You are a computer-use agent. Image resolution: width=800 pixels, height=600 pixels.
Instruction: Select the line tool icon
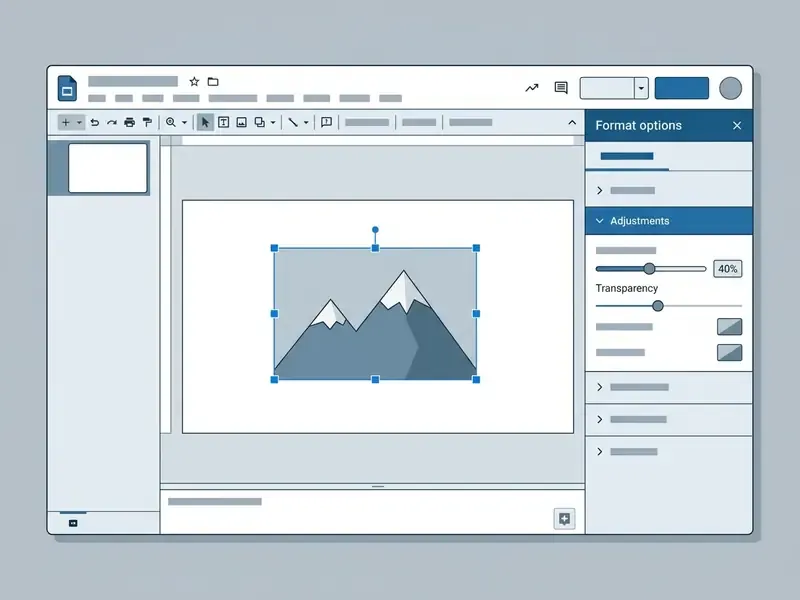293,122
